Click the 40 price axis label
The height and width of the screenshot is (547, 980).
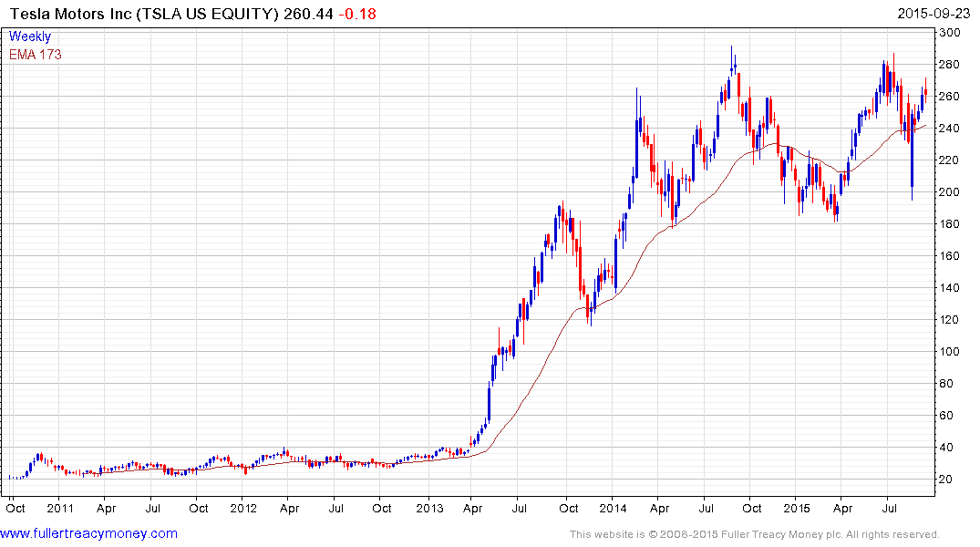[946, 447]
